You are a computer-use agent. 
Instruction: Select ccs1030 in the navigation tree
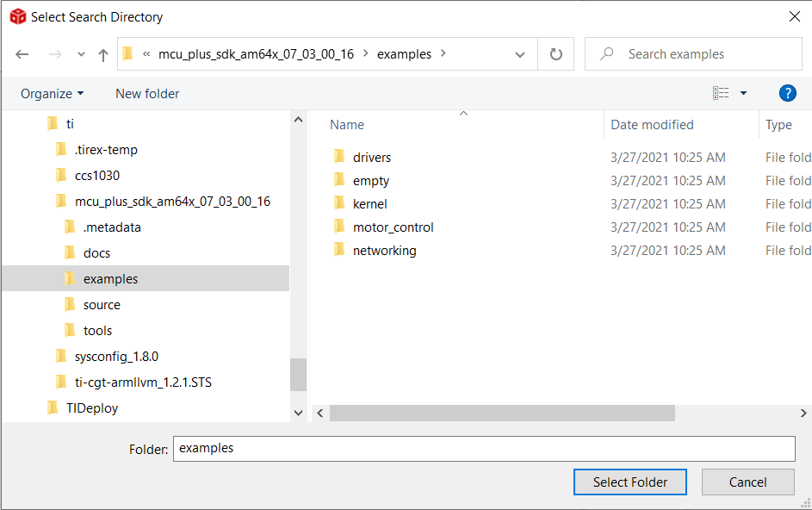point(96,176)
